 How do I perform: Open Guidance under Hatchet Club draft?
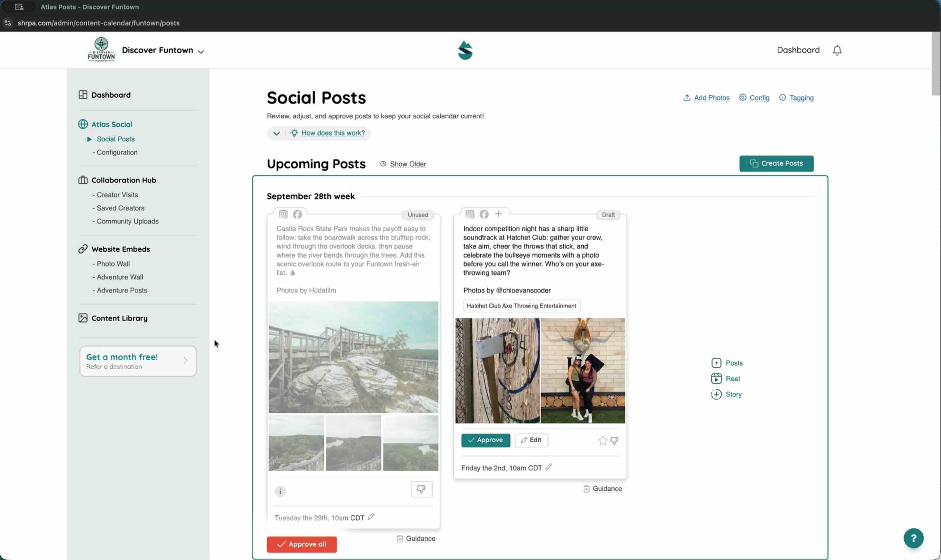(x=603, y=489)
